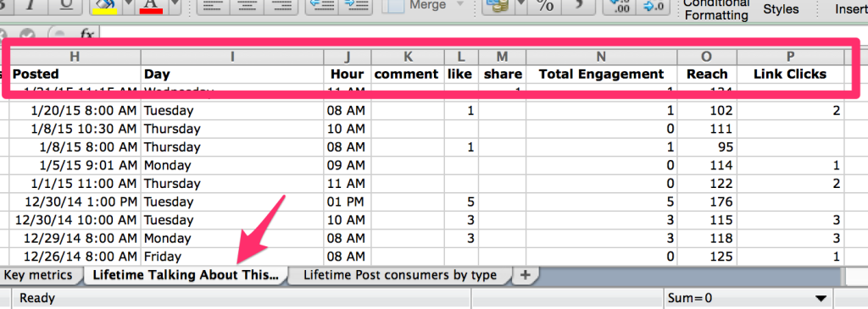This screenshot has width=868, height=309.
Task: Select the 1/5/15 9:01 AM cell
Action: pyautogui.click(x=75, y=165)
